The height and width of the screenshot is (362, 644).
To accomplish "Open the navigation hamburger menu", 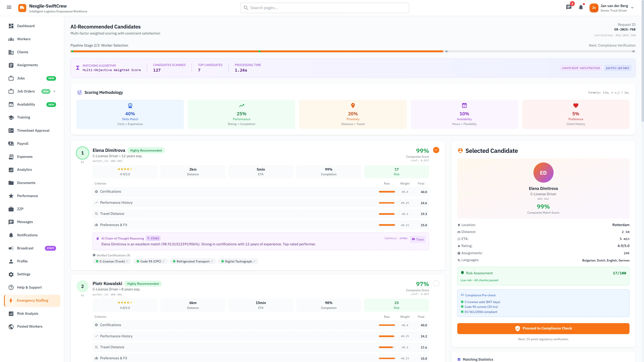I will (9, 7).
